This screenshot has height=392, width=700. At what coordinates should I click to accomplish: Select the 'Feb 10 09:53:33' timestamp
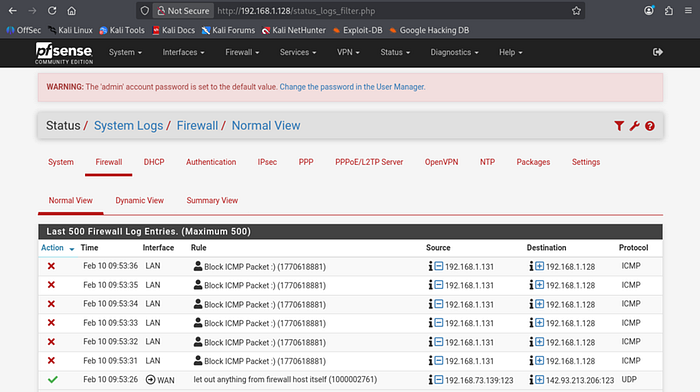pyautogui.click(x=110, y=323)
